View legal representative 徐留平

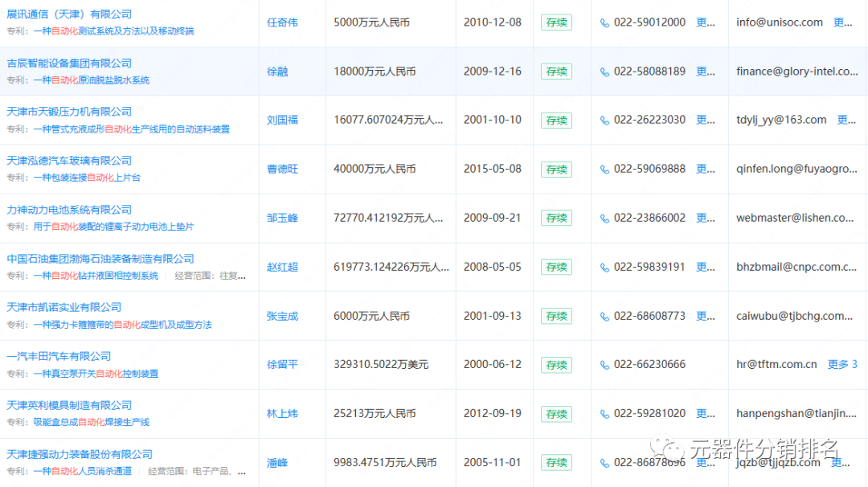(282, 365)
